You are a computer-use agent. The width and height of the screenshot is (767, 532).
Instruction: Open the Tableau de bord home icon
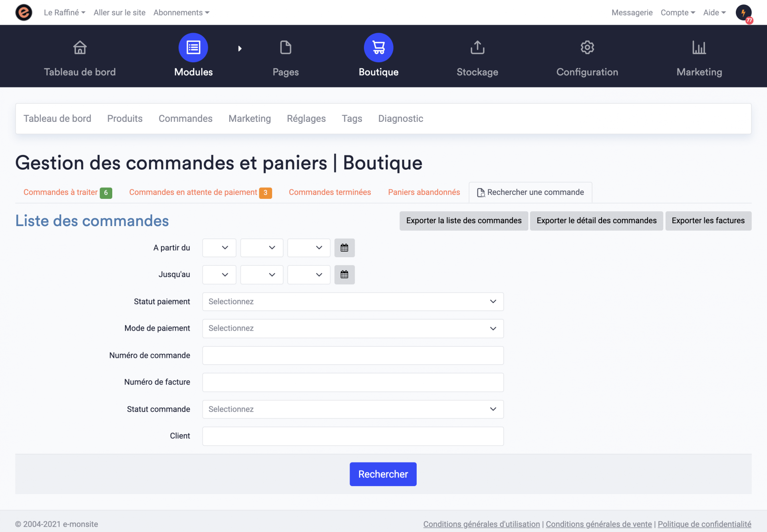click(80, 48)
